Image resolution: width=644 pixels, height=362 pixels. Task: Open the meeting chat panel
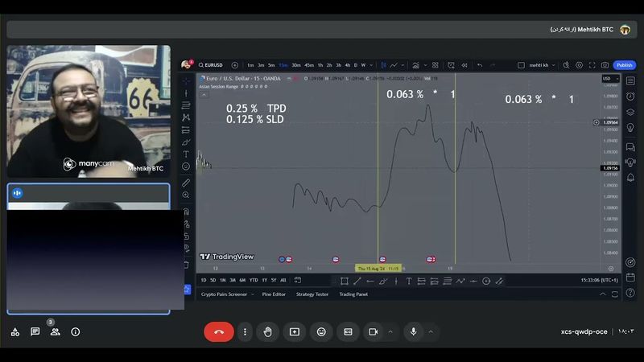(35, 331)
